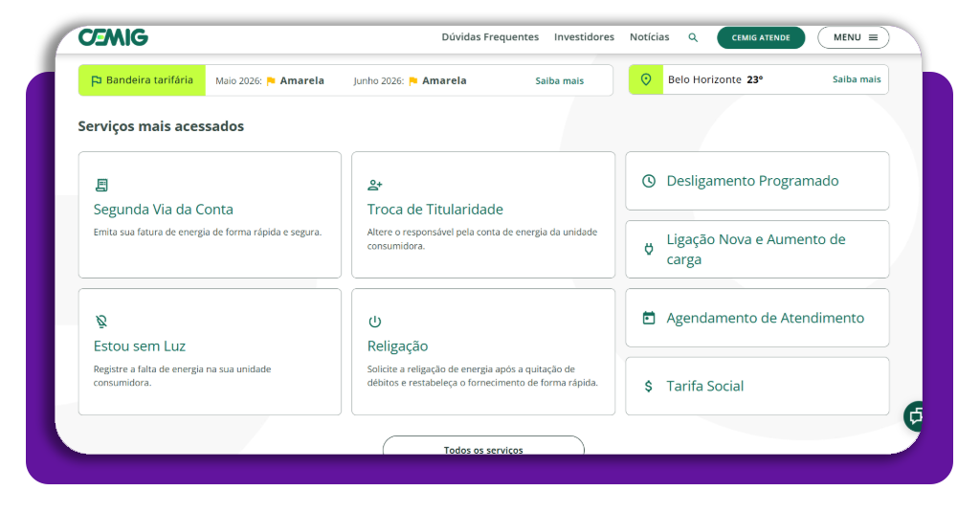
Task: Open Agendamento de Atendimento
Action: tap(757, 318)
